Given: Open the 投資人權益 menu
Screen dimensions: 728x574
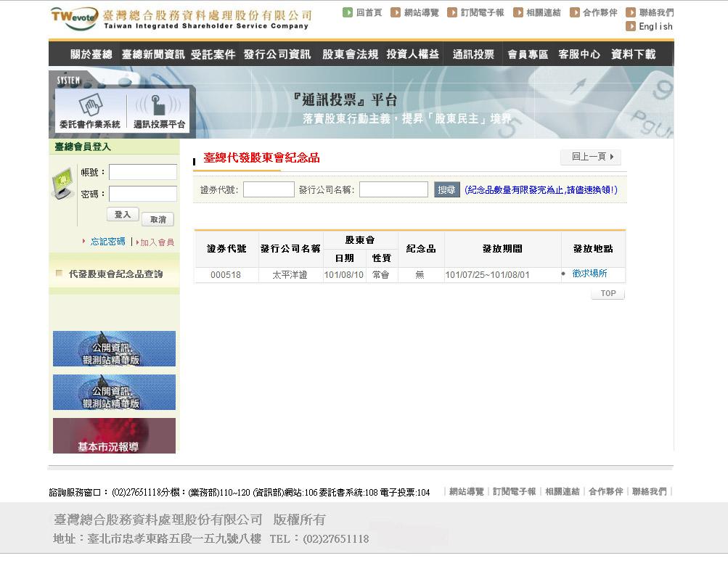Looking at the screenshot, I should pyautogui.click(x=413, y=54).
